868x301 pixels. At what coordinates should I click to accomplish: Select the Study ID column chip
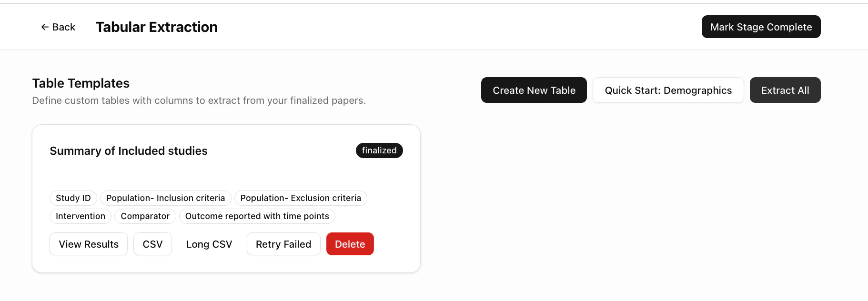pyautogui.click(x=73, y=198)
